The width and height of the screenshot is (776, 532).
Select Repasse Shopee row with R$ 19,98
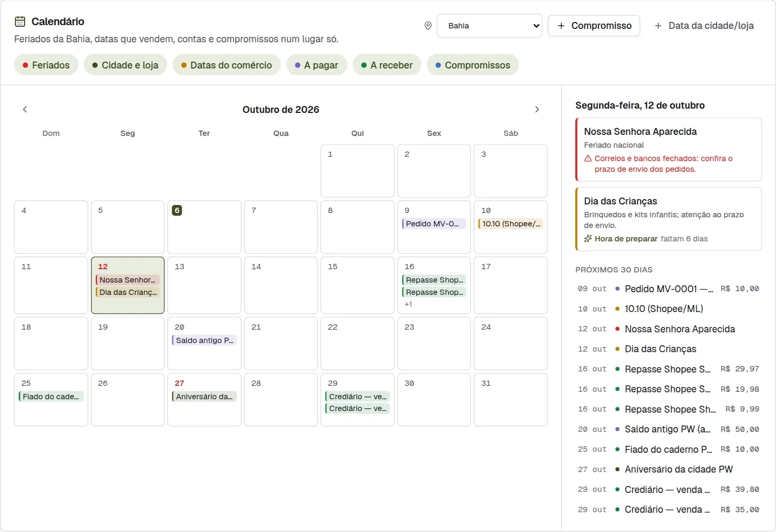click(x=668, y=389)
